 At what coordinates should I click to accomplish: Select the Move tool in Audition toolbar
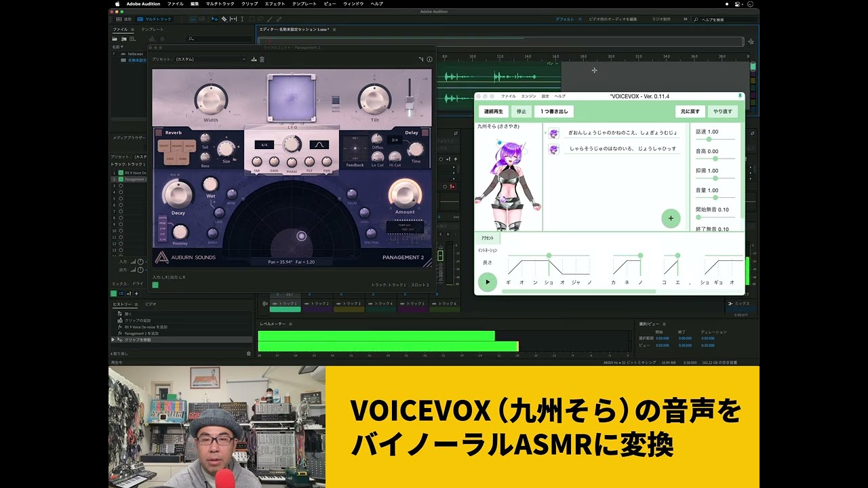(x=214, y=19)
